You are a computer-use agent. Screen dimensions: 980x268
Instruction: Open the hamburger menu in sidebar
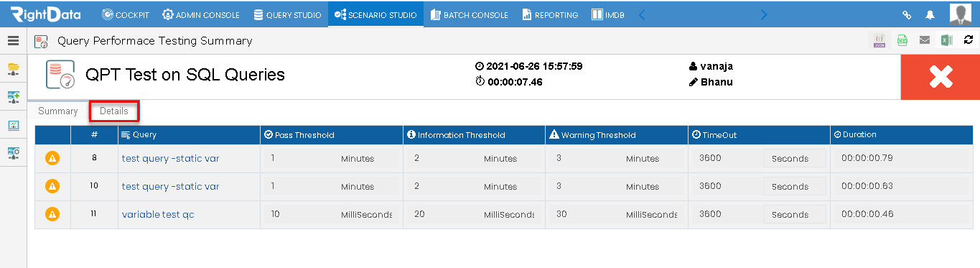[x=13, y=41]
